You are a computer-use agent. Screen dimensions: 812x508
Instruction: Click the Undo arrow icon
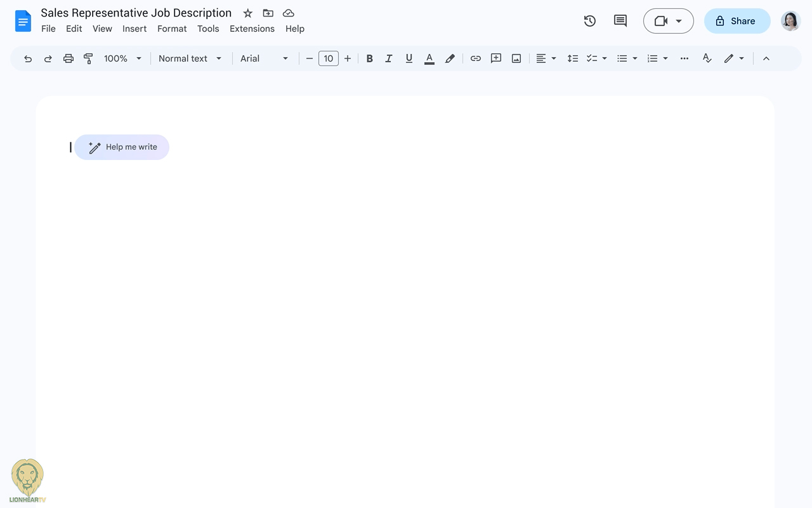28,58
